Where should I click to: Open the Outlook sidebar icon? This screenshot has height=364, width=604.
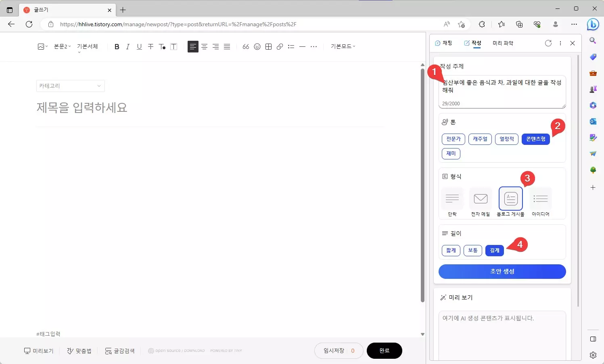[x=593, y=121]
